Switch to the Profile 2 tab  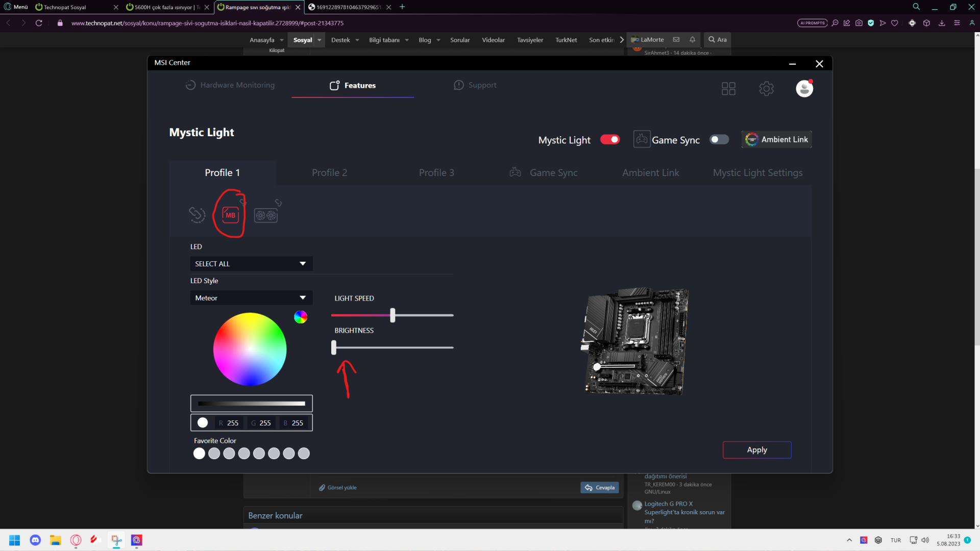[329, 173]
